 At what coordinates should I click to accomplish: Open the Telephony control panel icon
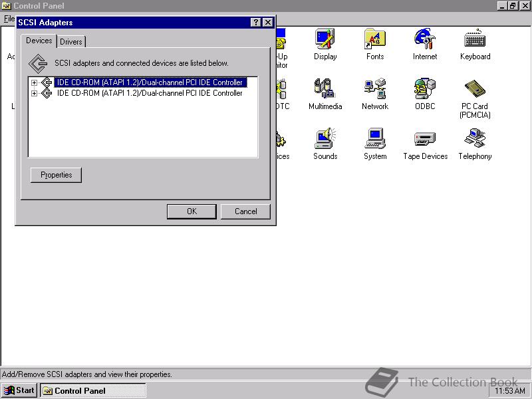(475, 144)
